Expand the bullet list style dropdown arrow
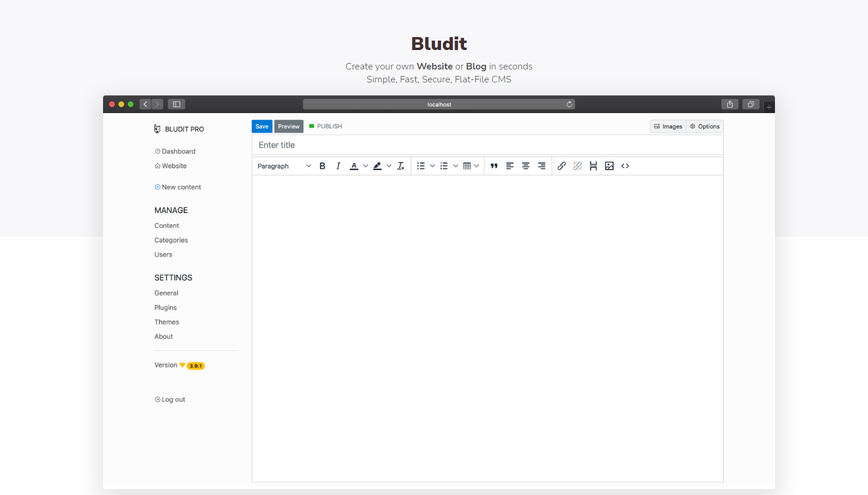The image size is (868, 495). tap(432, 166)
